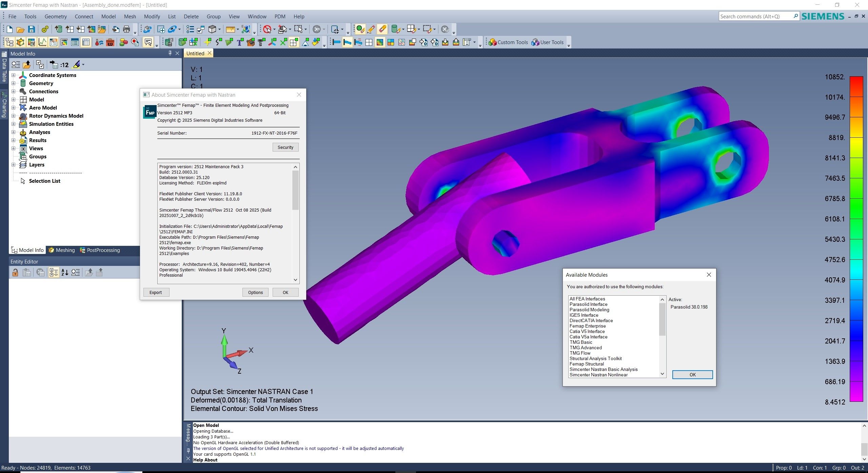
Task: Click the animated deformed beam icon
Action: (x=358, y=42)
